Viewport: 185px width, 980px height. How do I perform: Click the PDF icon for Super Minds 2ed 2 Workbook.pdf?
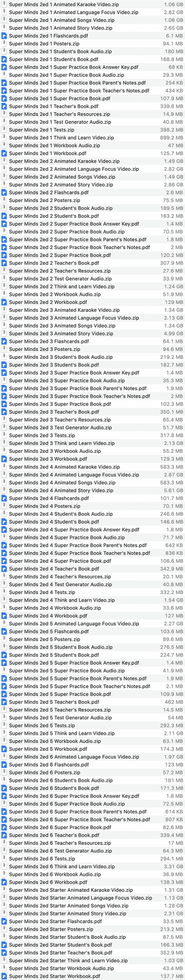(4, 302)
